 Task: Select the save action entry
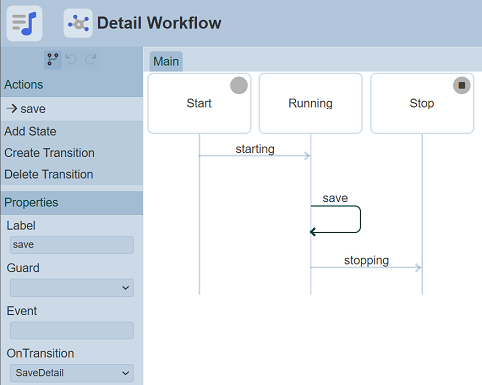pos(72,109)
